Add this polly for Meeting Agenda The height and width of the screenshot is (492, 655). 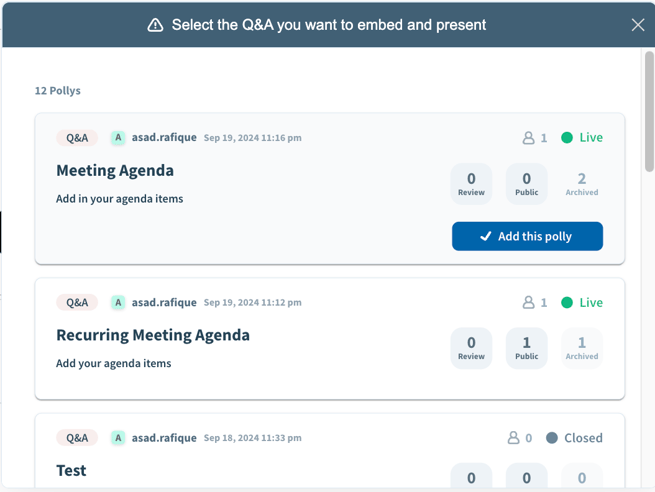point(527,236)
